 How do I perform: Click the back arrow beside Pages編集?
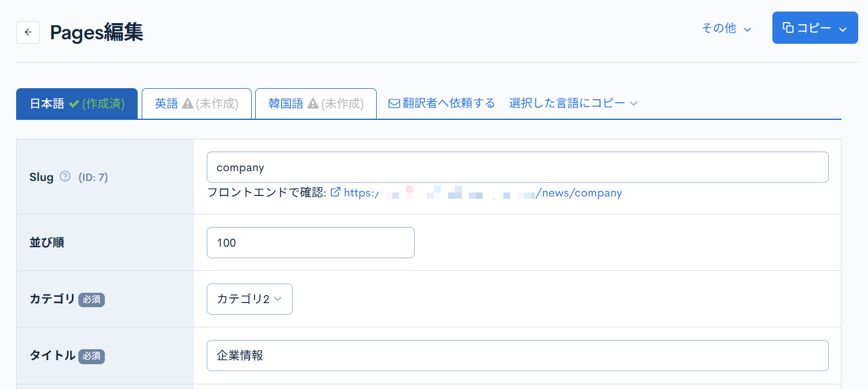28,32
